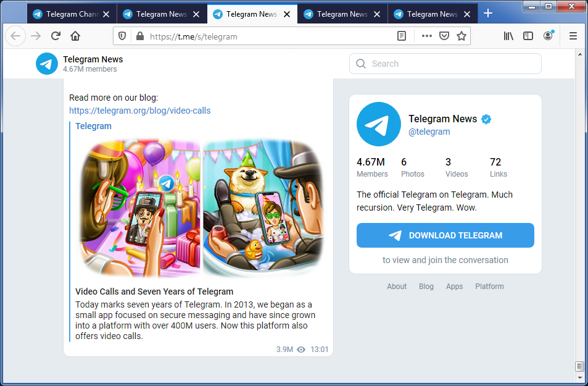Click the 13:01 post timestamp
The height and width of the screenshot is (386, 588).
tap(319, 349)
